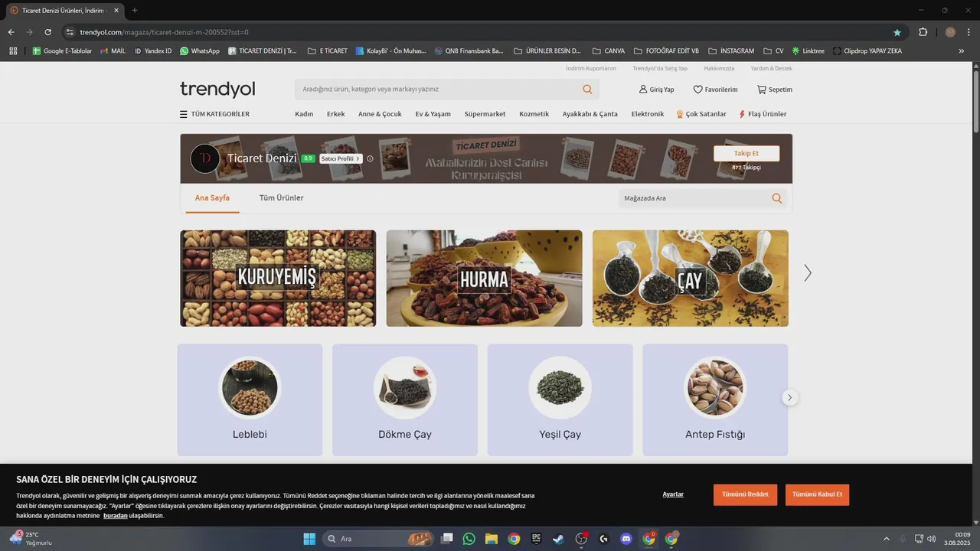Image resolution: width=980 pixels, height=551 pixels.
Task: Open the Linktree bookmark
Action: pos(808,51)
